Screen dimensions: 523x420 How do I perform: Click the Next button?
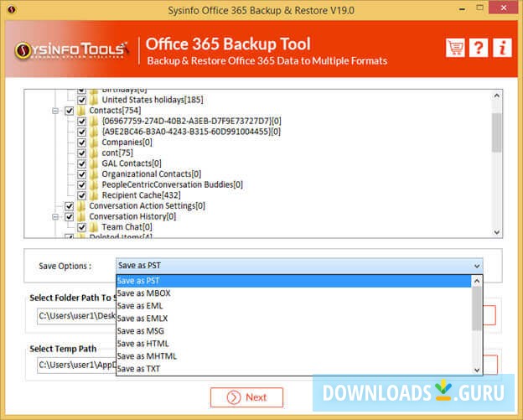coord(246,397)
